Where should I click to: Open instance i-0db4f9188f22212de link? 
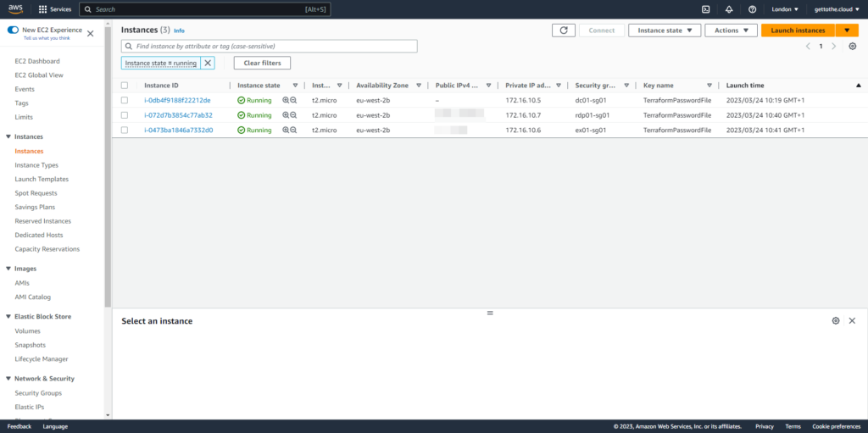pos(177,100)
